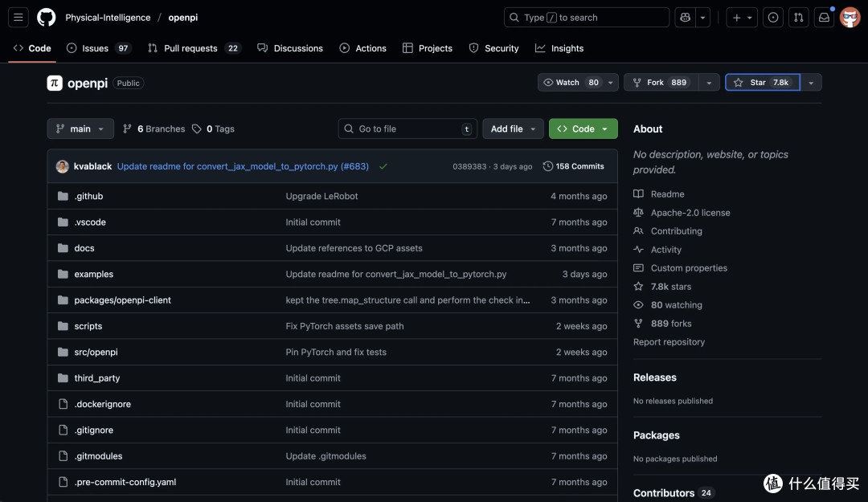Screen dimensions: 868x502
Task: Click the fork icon beside 889 forks
Action: pyautogui.click(x=638, y=323)
